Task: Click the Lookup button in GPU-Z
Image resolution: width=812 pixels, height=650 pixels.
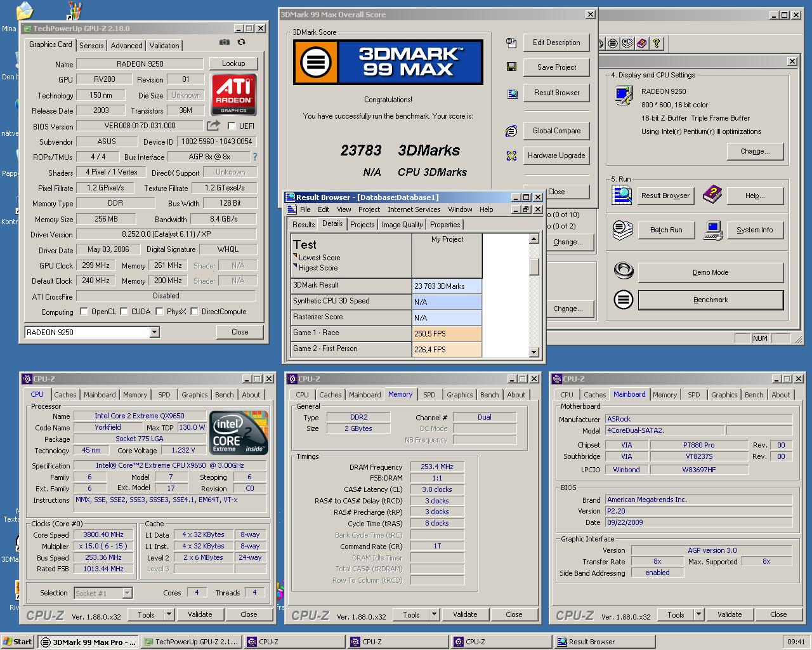Action: coord(233,63)
